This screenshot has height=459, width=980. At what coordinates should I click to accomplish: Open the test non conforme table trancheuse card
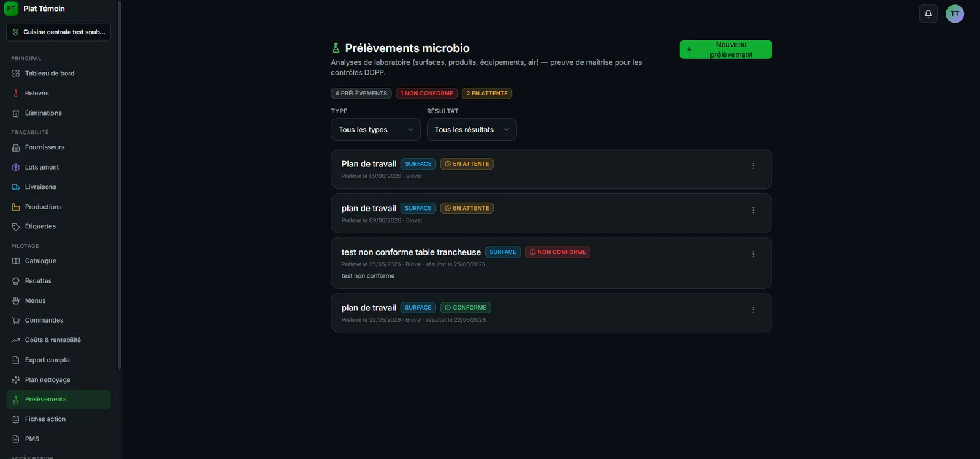click(x=551, y=263)
